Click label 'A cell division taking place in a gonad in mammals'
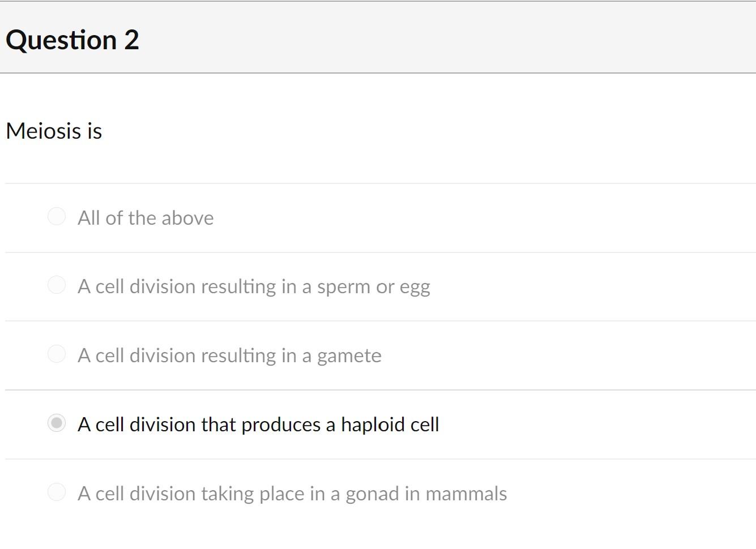 tap(292, 494)
